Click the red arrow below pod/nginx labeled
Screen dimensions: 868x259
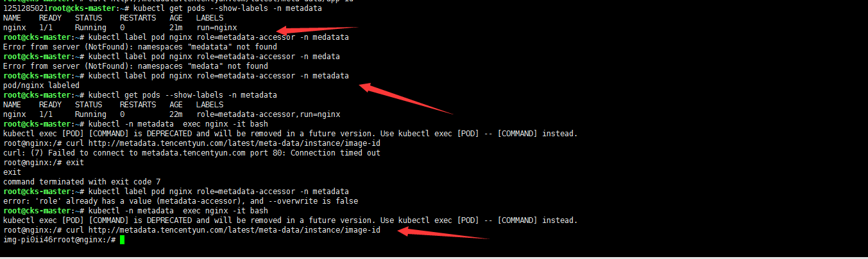(x=405, y=98)
